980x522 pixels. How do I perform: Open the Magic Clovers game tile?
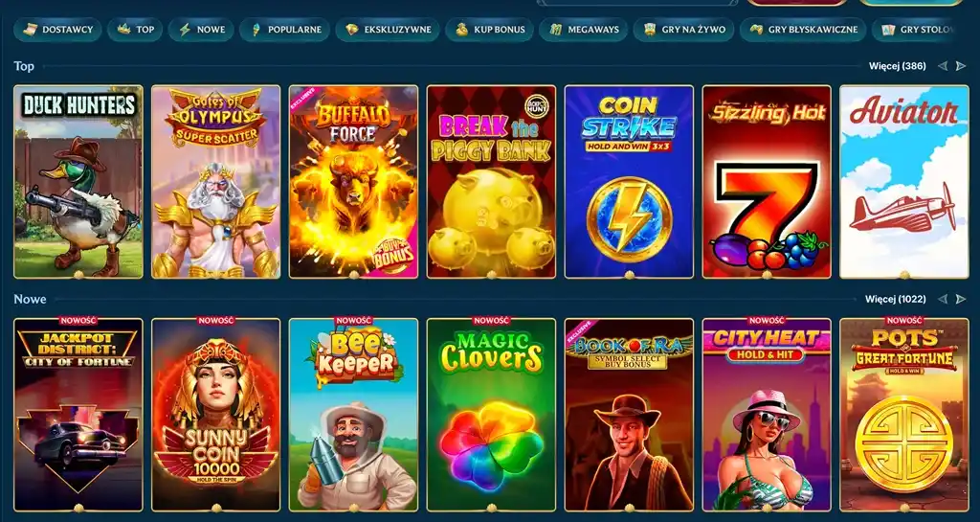pos(491,415)
